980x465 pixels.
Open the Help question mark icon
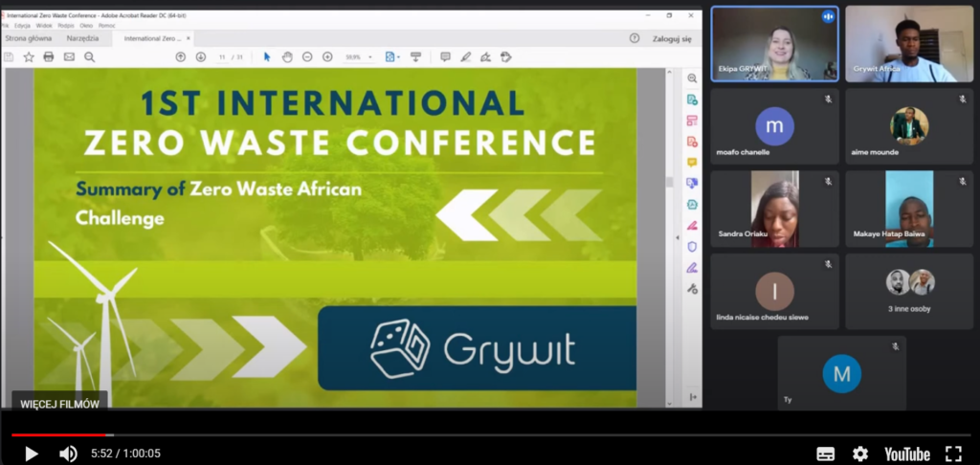pyautogui.click(x=635, y=38)
